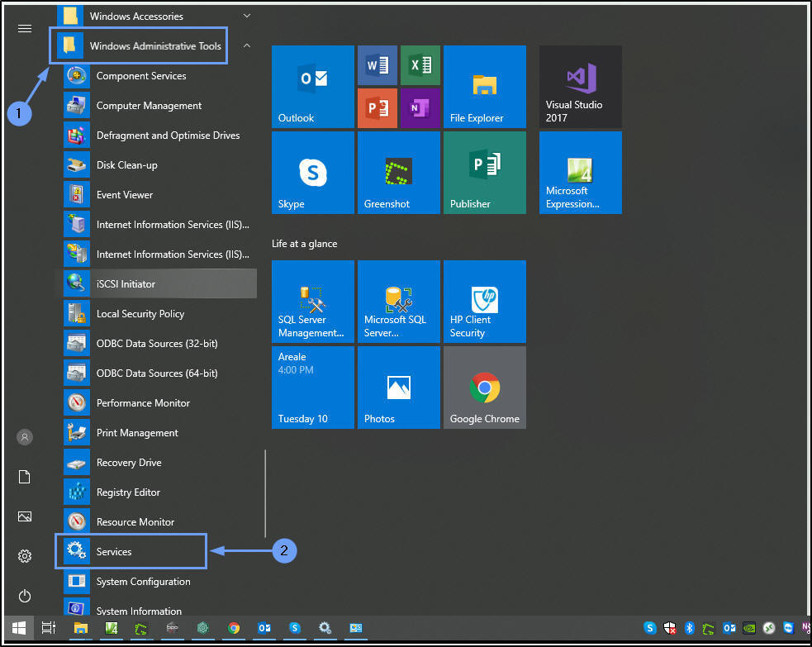The width and height of the screenshot is (812, 647).
Task: Click the Windows Start button in taskbar
Action: [x=17, y=628]
